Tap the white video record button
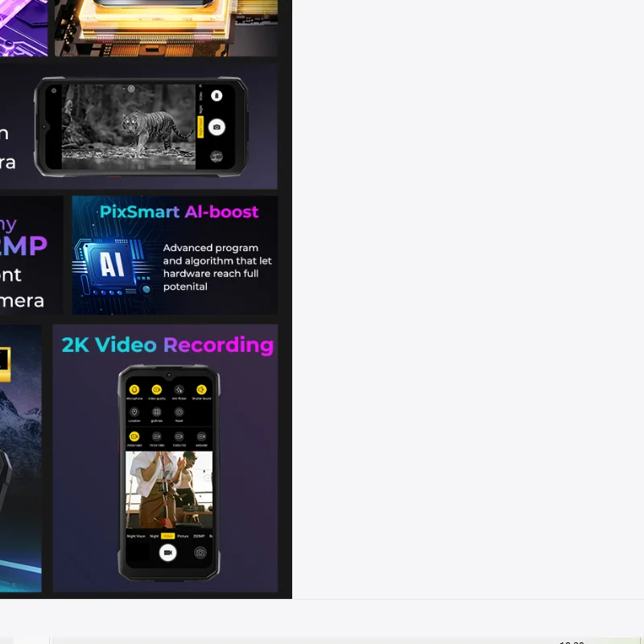 click(168, 552)
